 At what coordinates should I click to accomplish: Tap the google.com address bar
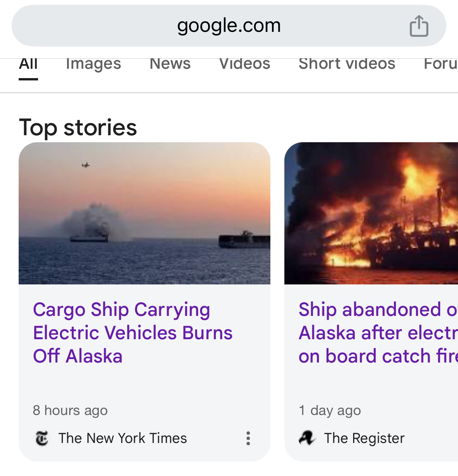pyautogui.click(x=229, y=26)
